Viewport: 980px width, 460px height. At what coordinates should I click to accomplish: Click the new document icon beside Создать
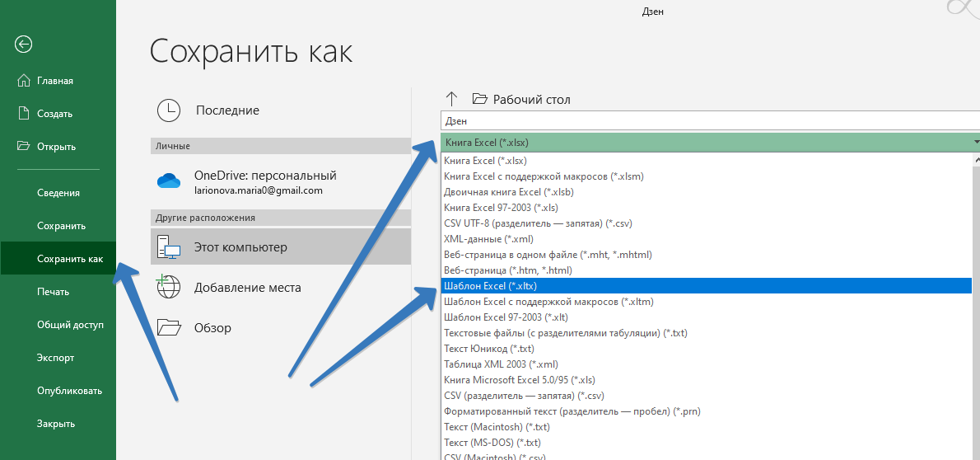[x=24, y=113]
